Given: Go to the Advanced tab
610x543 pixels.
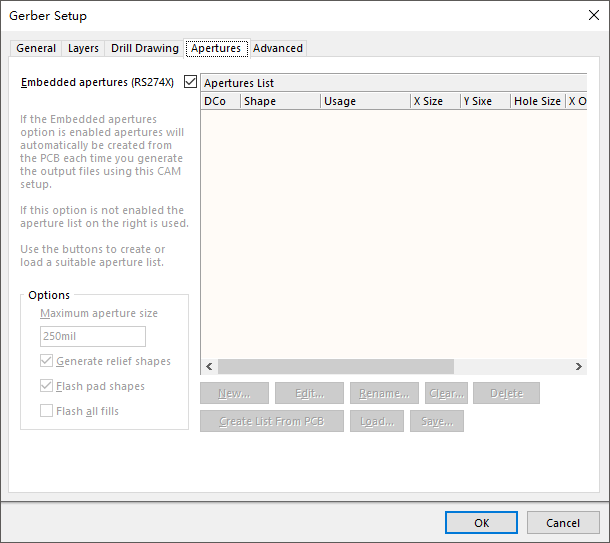Looking at the screenshot, I should coord(277,48).
